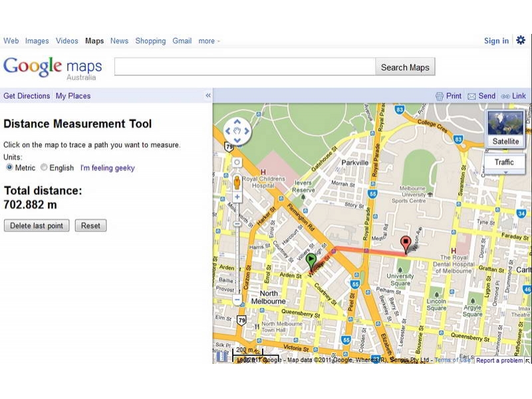Collapse the left side panel
The height and width of the screenshot is (399, 532).
(x=207, y=96)
